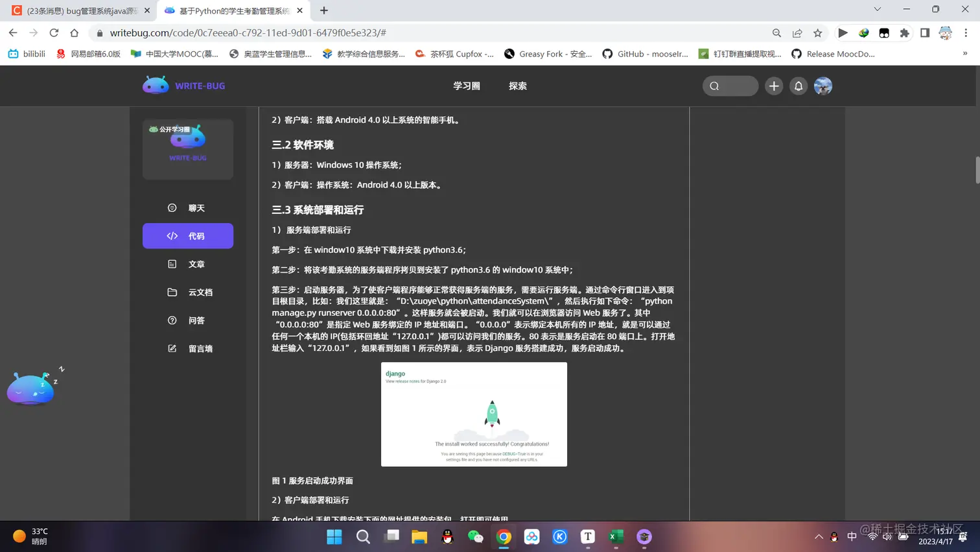Screen dimensions: 980x552
Task: Switch to the bug管理系统java browser tab
Action: [x=81, y=10]
